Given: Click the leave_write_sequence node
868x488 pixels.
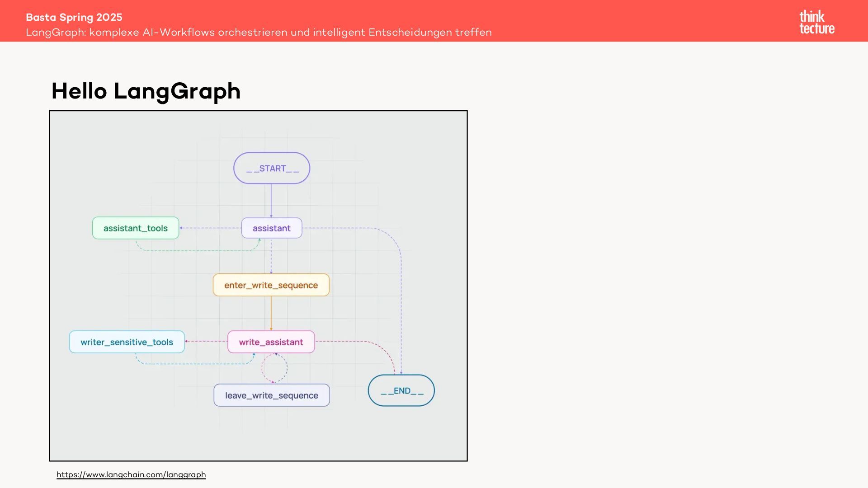Looking at the screenshot, I should (272, 395).
